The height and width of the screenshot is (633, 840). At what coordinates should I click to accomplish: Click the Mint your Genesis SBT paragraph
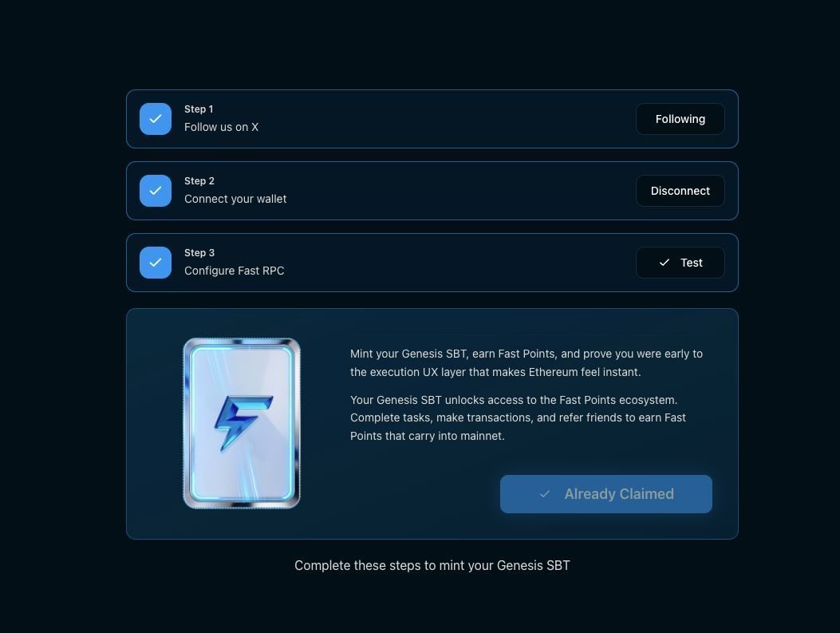526,363
